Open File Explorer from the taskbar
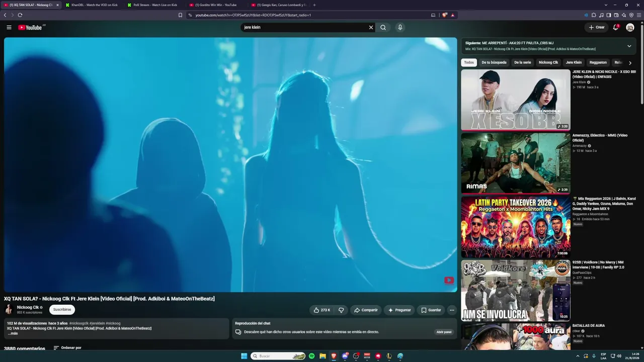Screen dimensions: 644x362 point(323,356)
